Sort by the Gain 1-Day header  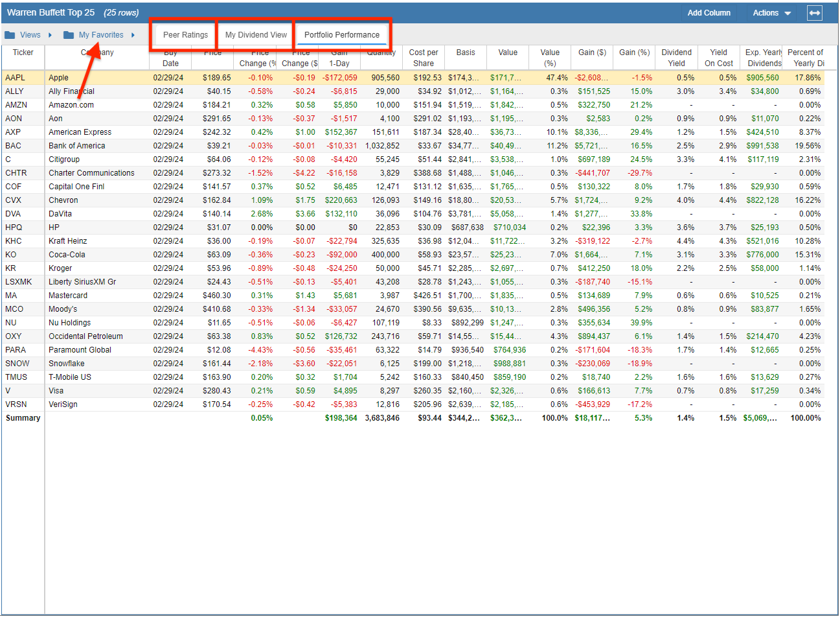(x=339, y=58)
